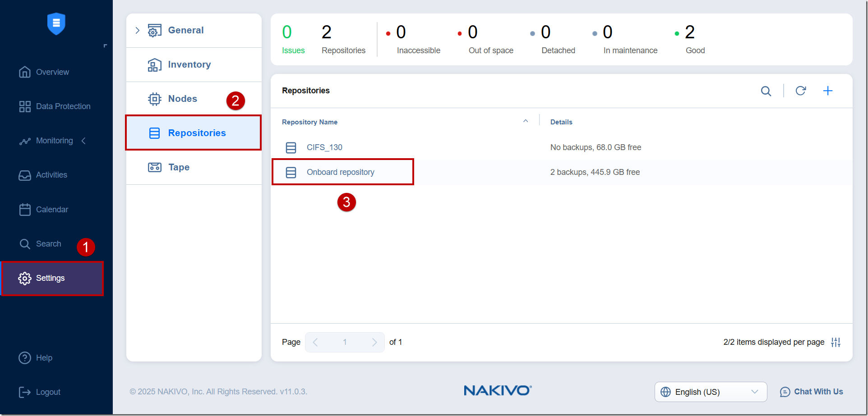Select Settings in the sidebar
The width and height of the screenshot is (868, 416).
53,278
